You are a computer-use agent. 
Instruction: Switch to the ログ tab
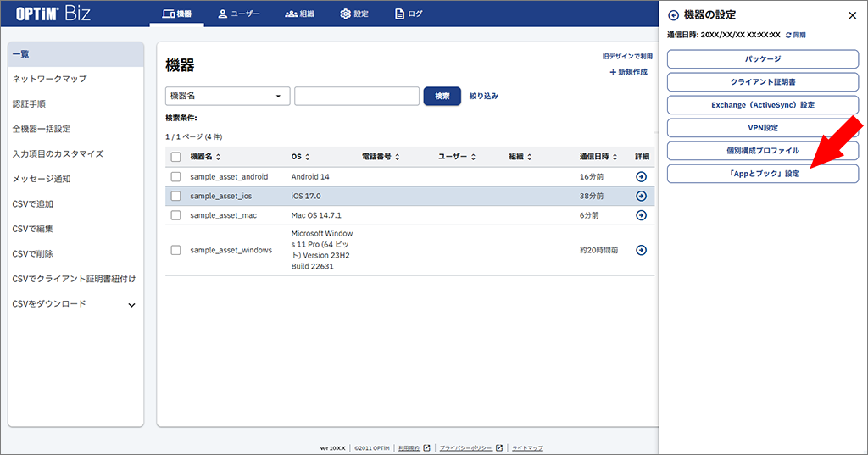(x=409, y=14)
